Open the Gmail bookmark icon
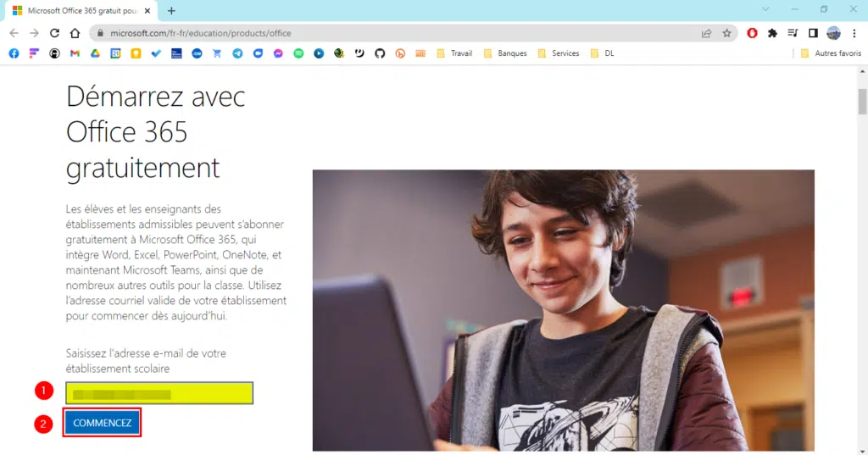Screen dimensions: 868x455 pos(75,53)
